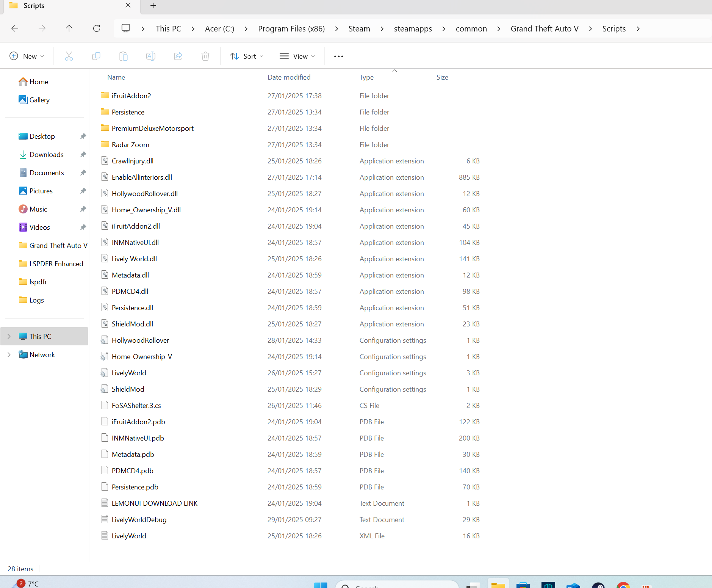
Task: Click the Share icon in toolbar
Action: click(178, 56)
